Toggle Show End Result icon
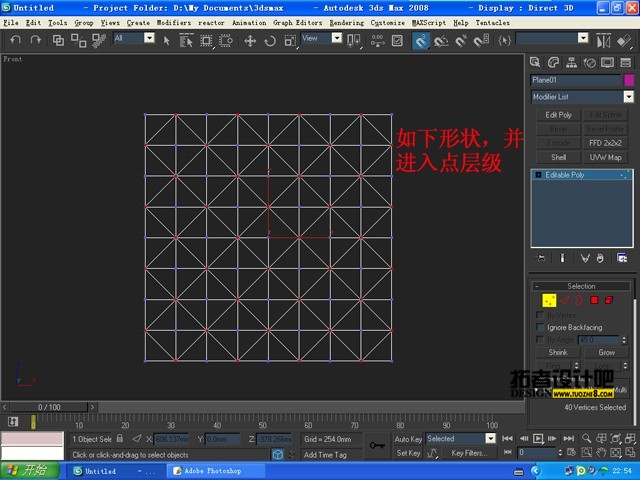Image resolution: width=640 pixels, height=480 pixels. coord(562,258)
